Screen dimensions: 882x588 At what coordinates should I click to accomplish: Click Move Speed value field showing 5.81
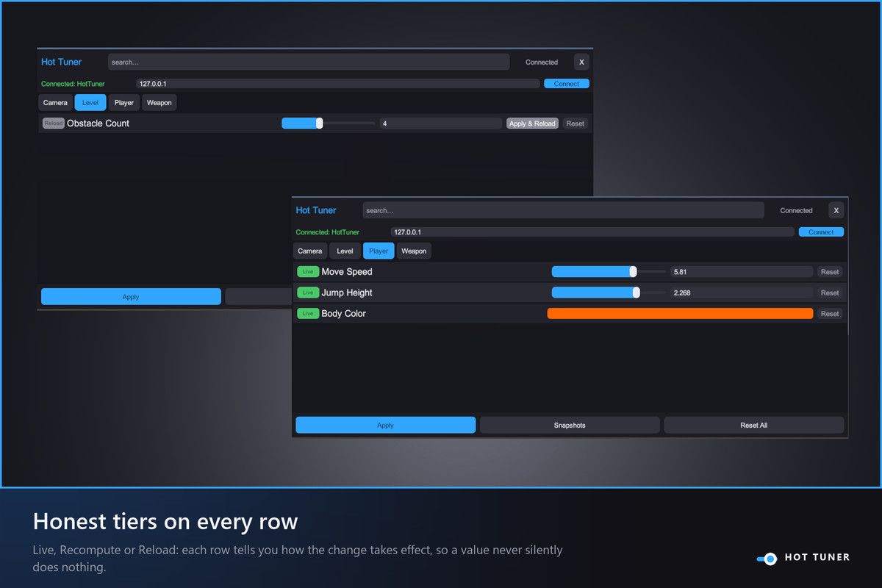pyautogui.click(x=742, y=272)
